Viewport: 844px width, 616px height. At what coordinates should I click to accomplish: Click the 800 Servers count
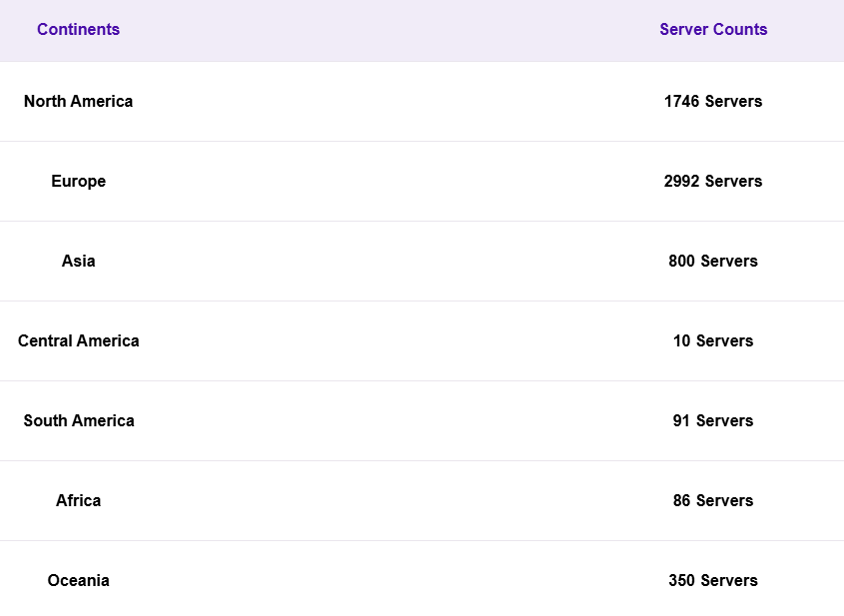coord(713,261)
